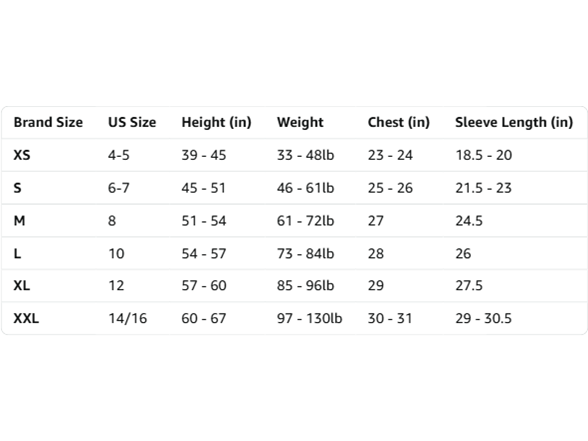Select the M brand size cell
This screenshot has width=588, height=441.
point(20,221)
